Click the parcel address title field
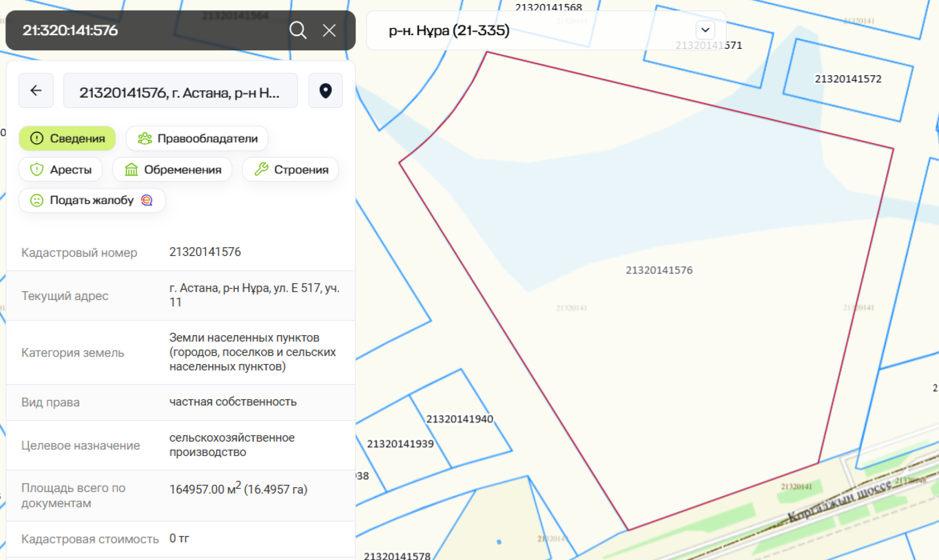Image resolution: width=939 pixels, height=560 pixels. tap(180, 91)
